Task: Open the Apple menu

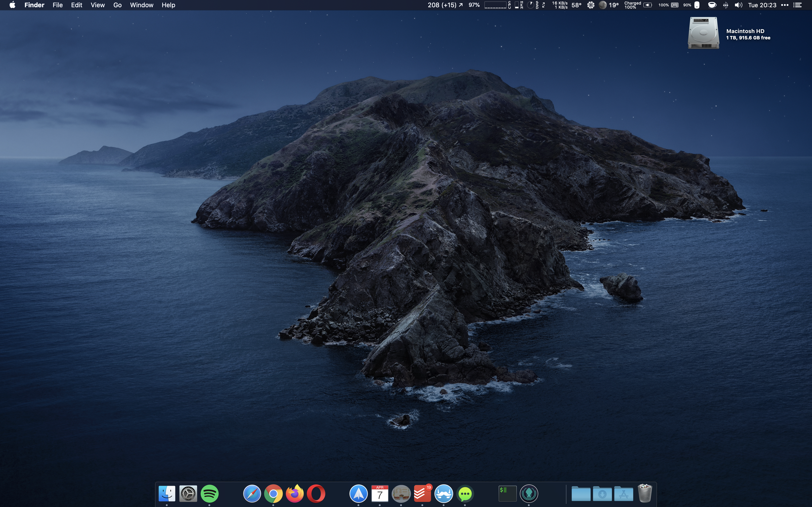Action: tap(12, 5)
